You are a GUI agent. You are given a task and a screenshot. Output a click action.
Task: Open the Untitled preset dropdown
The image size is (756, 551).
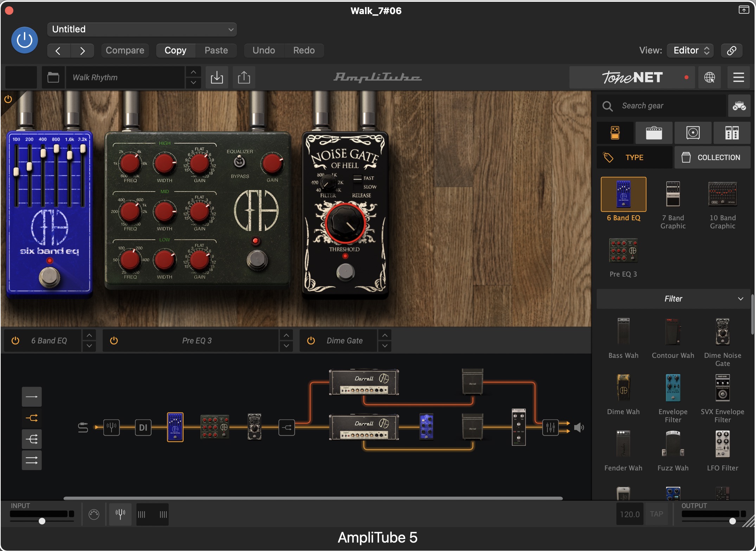(x=142, y=29)
